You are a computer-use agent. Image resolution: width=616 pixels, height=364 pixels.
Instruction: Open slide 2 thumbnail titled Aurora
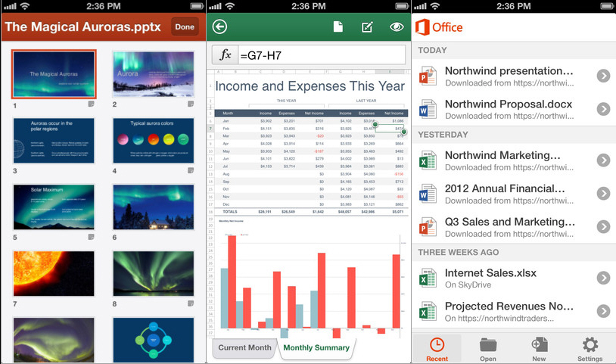[x=153, y=74]
